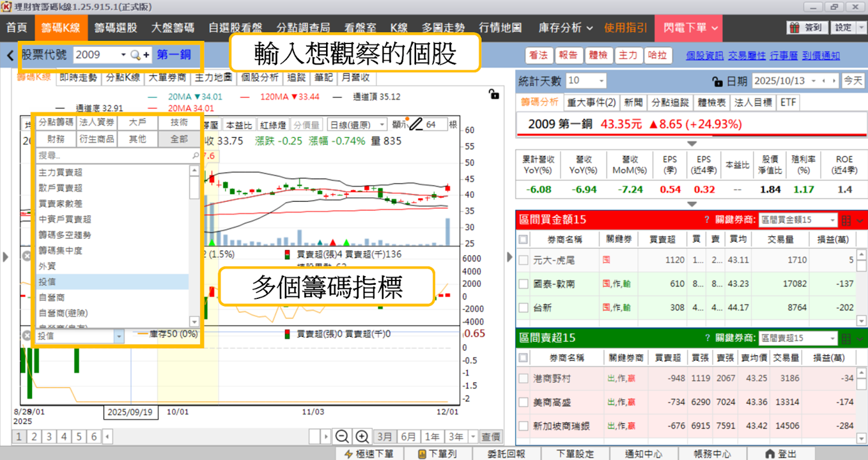
Task: Close the 投信 indicator panel with X
Action: tap(26, 335)
